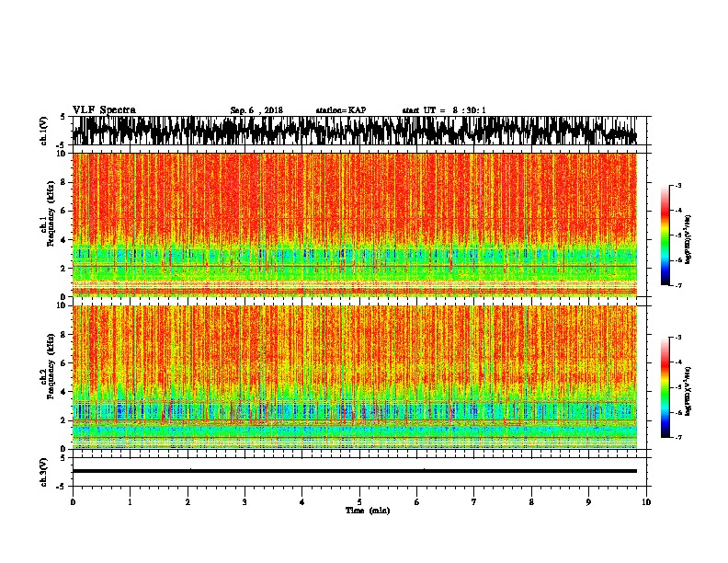The height and width of the screenshot is (563, 728).
Task: Click the ch.2 PSD color bar
Action: click(665, 387)
